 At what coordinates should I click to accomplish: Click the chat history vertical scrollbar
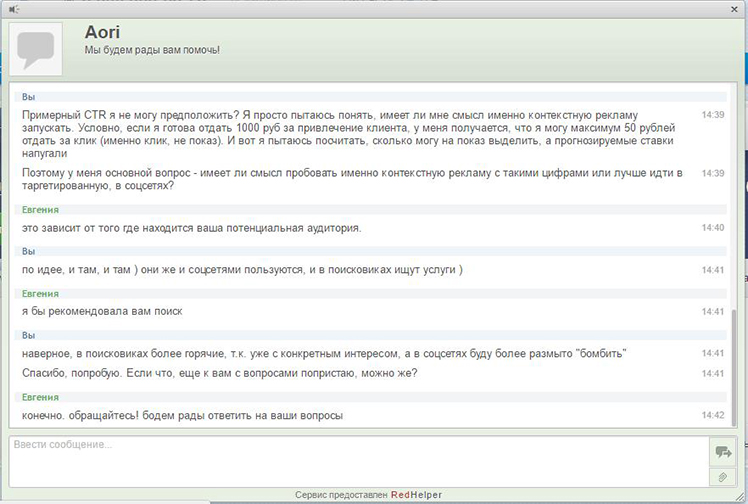coord(734,367)
